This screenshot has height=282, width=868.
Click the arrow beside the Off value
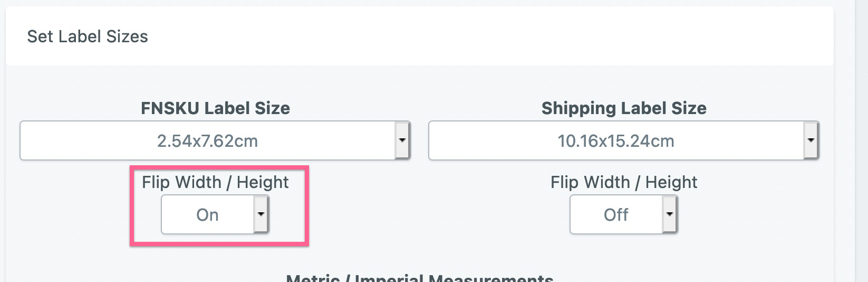[x=670, y=214]
